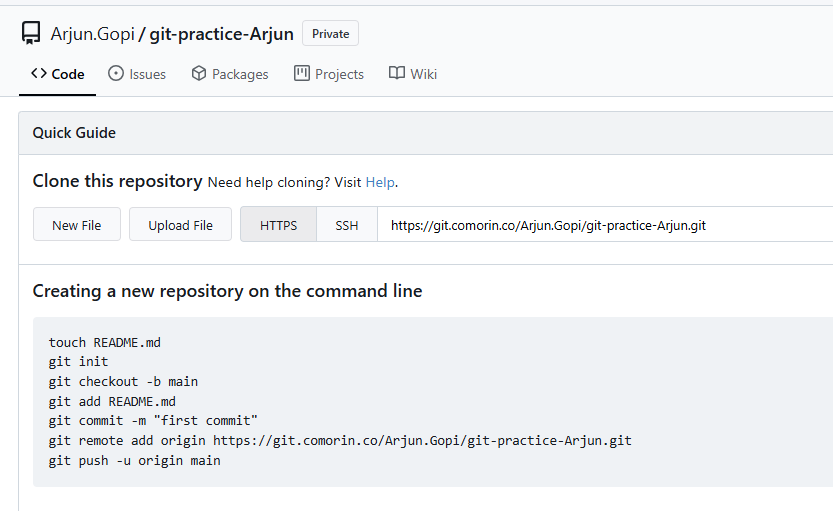This screenshot has width=833, height=511.
Task: Click the repository book icon
Action: click(31, 34)
